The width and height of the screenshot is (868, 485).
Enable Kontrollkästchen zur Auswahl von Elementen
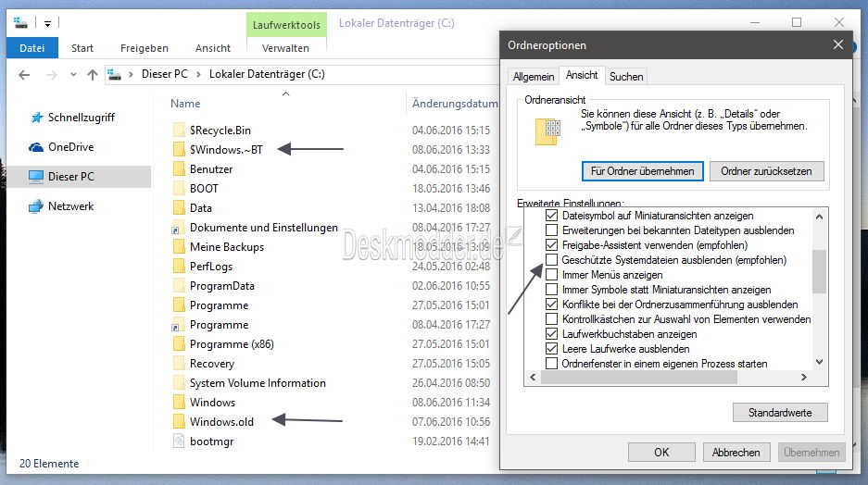(x=551, y=319)
